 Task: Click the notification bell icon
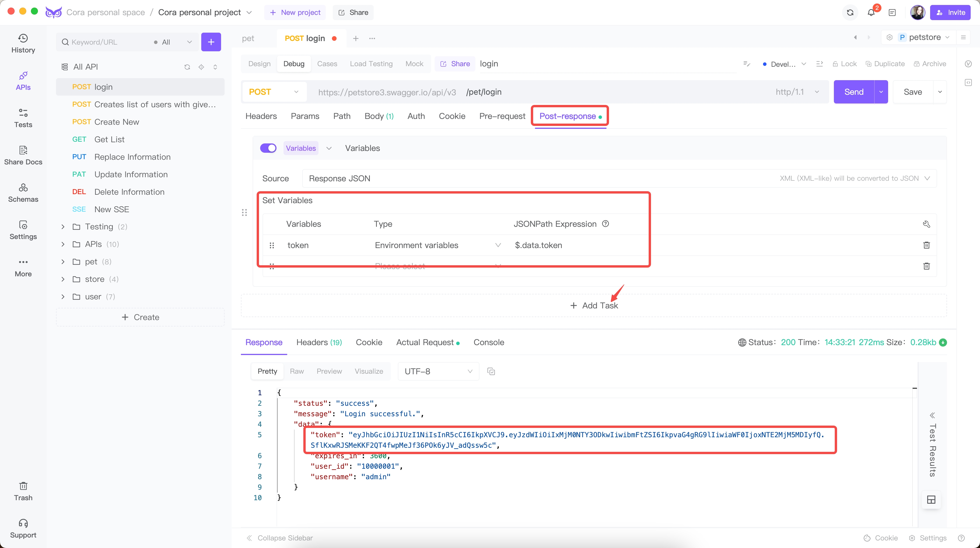click(871, 12)
